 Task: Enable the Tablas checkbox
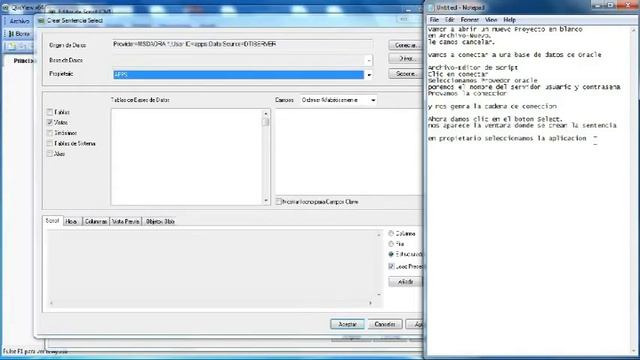tap(50, 112)
